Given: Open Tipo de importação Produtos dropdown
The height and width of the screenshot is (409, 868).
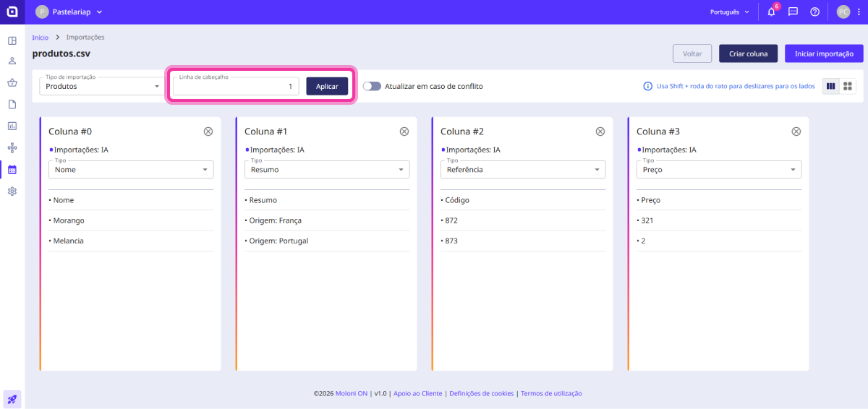Looking at the screenshot, I should 102,86.
